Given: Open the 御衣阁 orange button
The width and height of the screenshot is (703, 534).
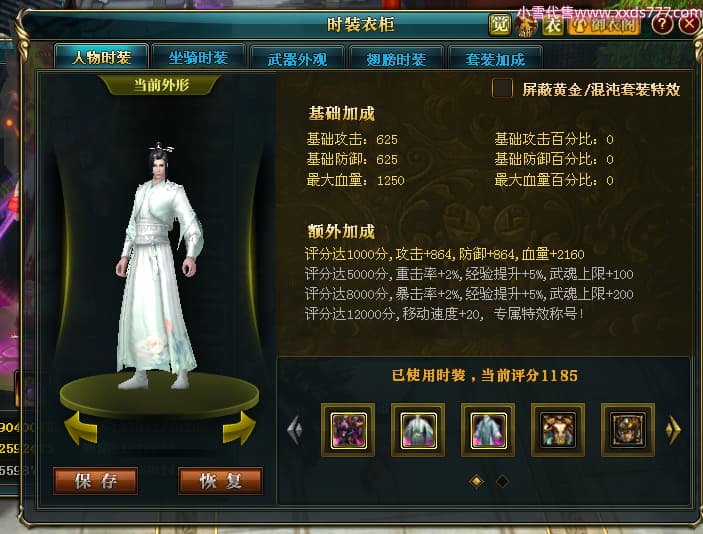Looking at the screenshot, I should pyautogui.click(x=604, y=25).
